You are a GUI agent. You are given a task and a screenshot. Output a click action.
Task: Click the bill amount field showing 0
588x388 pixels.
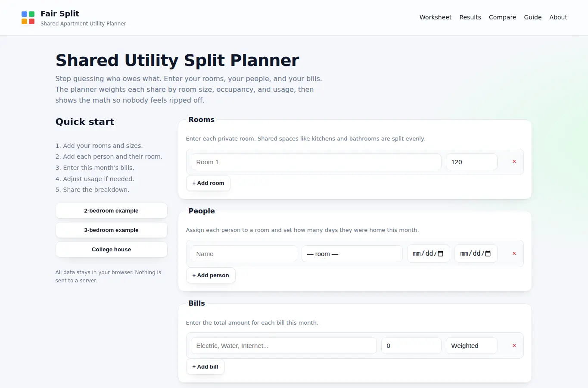click(x=411, y=346)
